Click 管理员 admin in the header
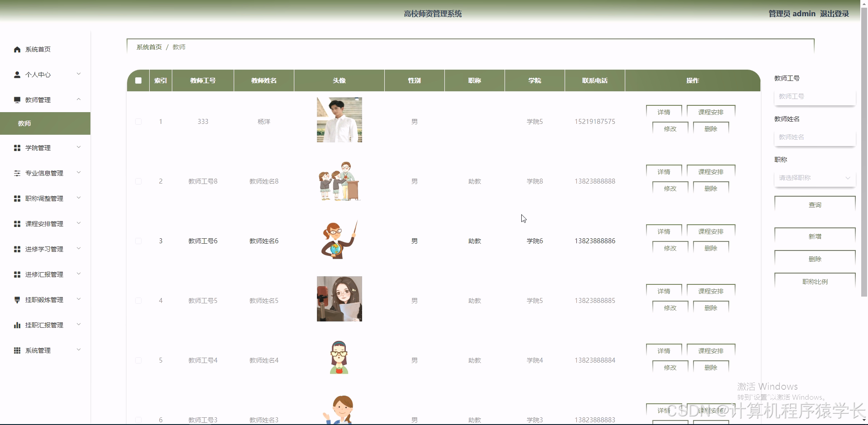Screen dimensions: 868x425 pos(792,14)
